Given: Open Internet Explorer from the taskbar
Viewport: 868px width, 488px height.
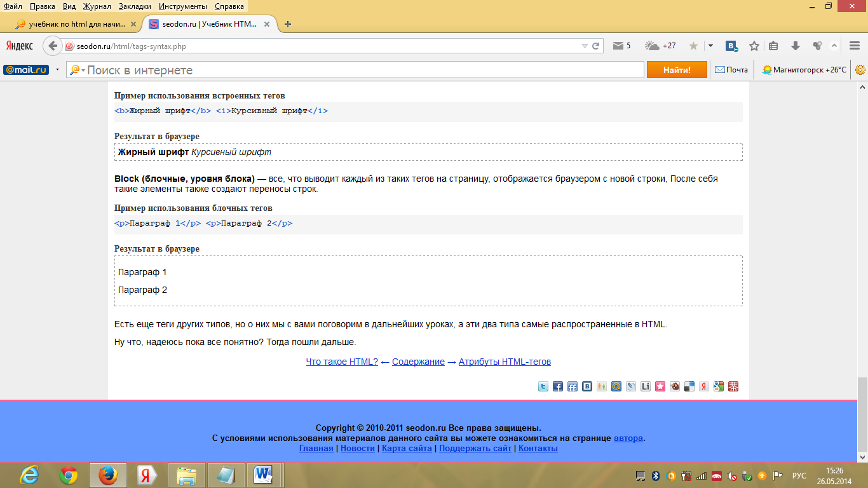Looking at the screenshot, I should pos(30,475).
